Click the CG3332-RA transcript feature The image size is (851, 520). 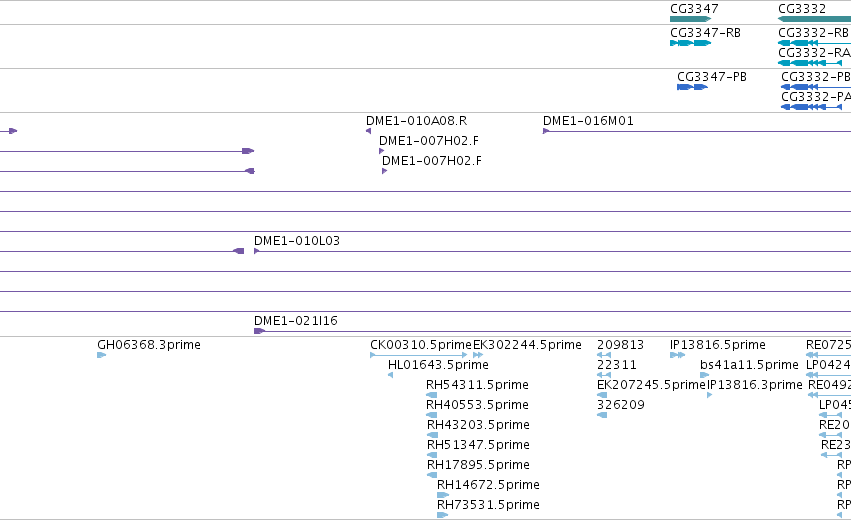point(810,63)
